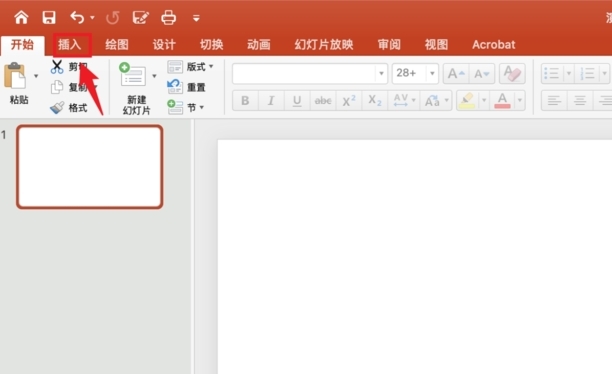Screen dimensions: 612x374
Task: Toggle underline formatting
Action: pos(297,101)
